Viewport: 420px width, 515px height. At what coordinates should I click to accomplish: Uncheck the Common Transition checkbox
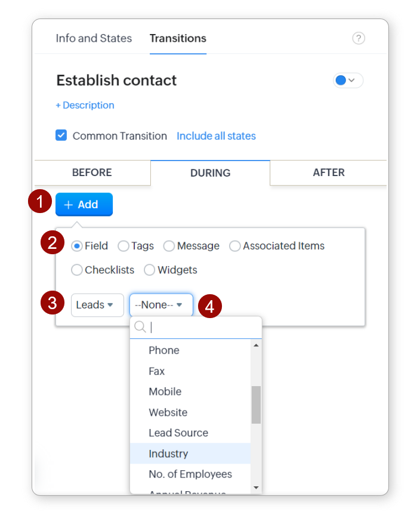[61, 135]
